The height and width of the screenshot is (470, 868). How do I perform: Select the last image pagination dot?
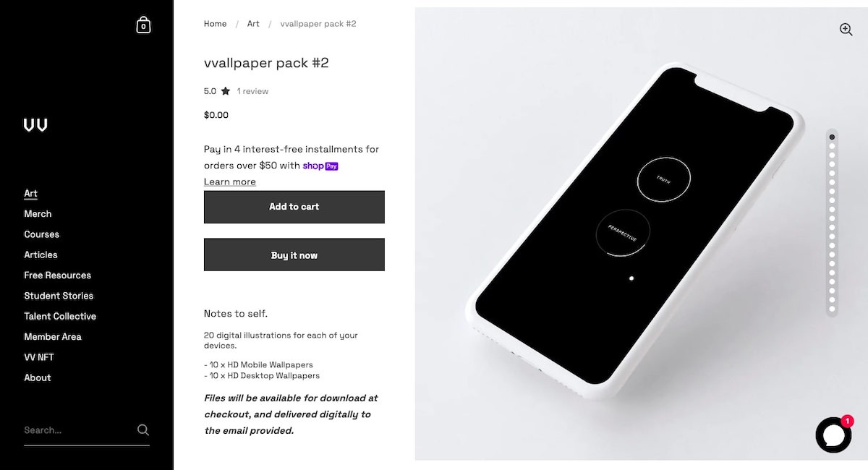coord(832,309)
